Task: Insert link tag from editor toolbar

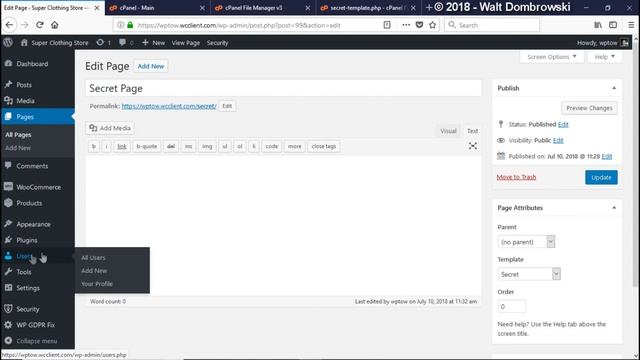Action: tap(122, 146)
